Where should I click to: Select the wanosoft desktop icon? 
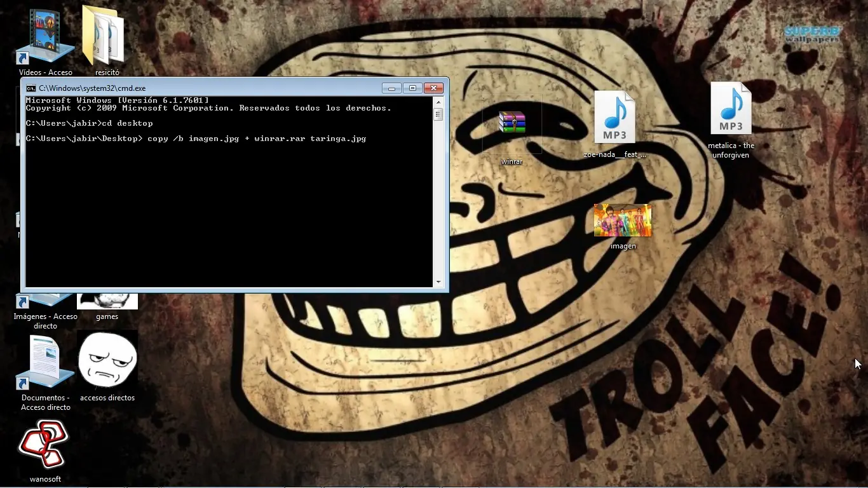(x=44, y=451)
